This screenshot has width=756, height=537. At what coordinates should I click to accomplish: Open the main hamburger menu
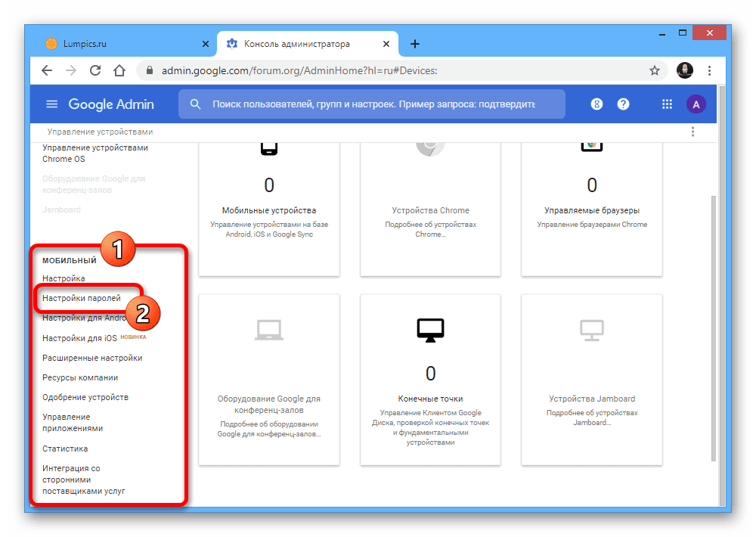(51, 104)
